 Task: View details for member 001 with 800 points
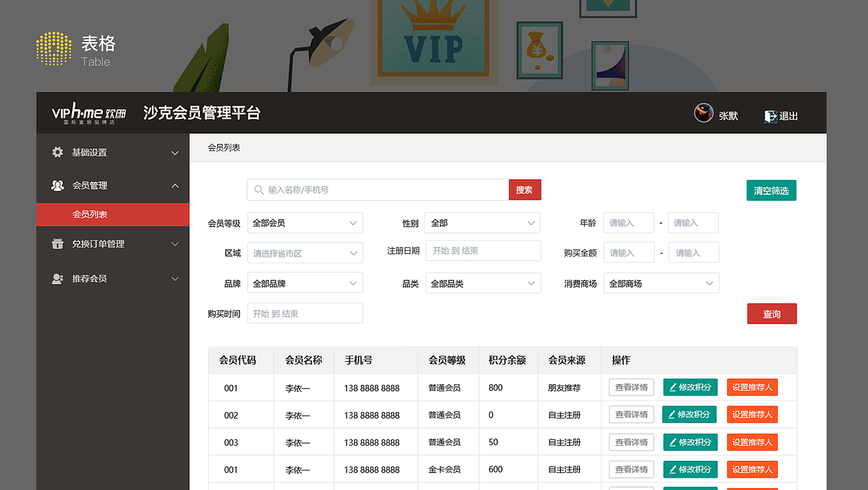pos(631,388)
